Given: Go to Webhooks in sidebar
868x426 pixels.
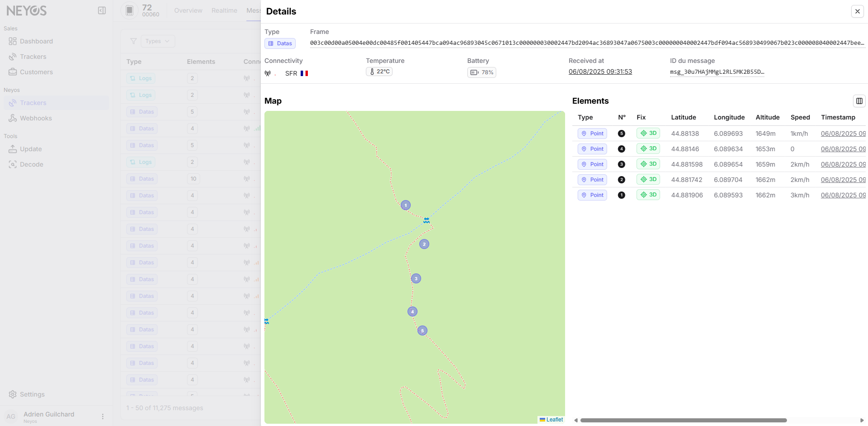Looking at the screenshot, I should [36, 118].
